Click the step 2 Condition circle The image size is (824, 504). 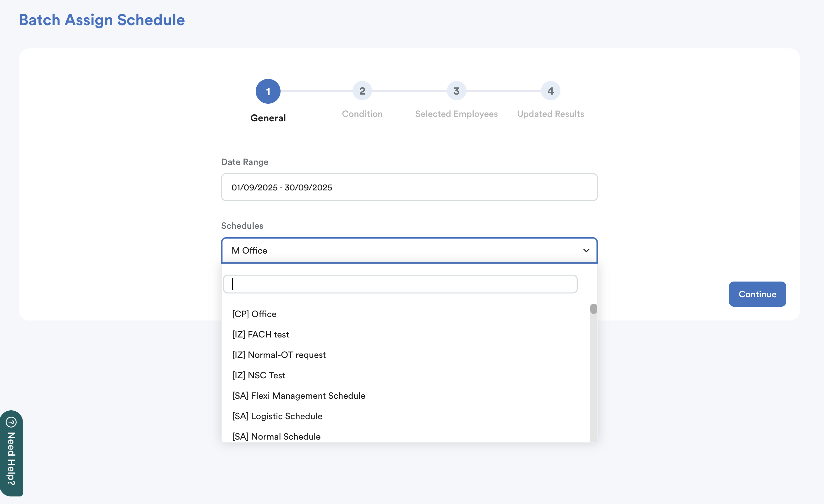pos(362,91)
